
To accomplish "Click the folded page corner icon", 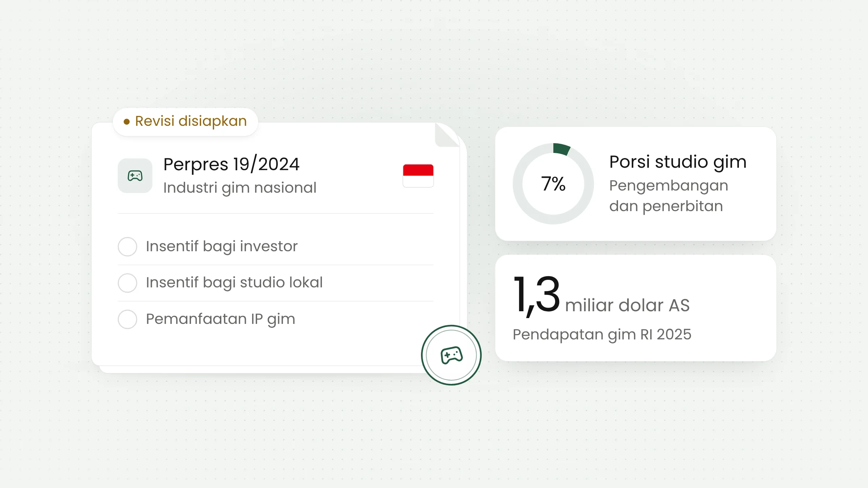I will click(447, 135).
